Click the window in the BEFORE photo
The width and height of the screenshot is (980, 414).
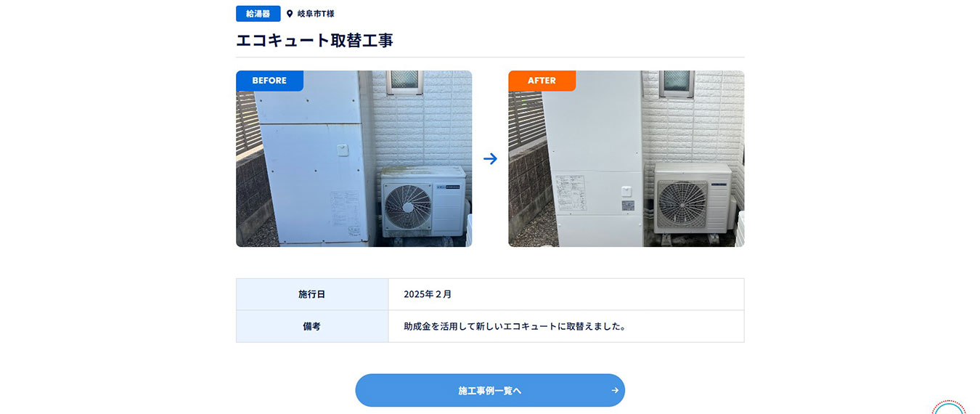pos(404,82)
